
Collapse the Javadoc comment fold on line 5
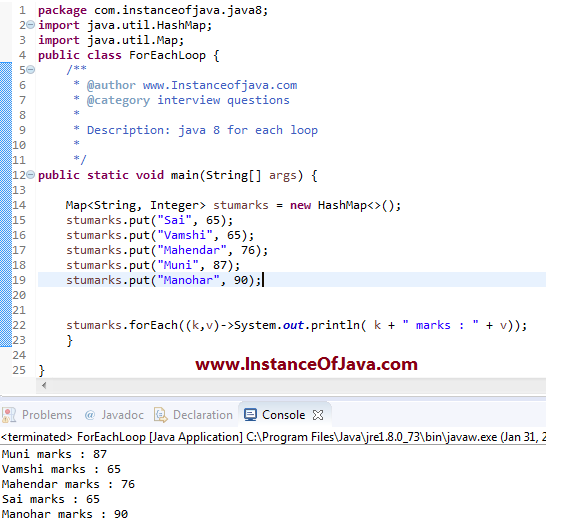[31, 69]
